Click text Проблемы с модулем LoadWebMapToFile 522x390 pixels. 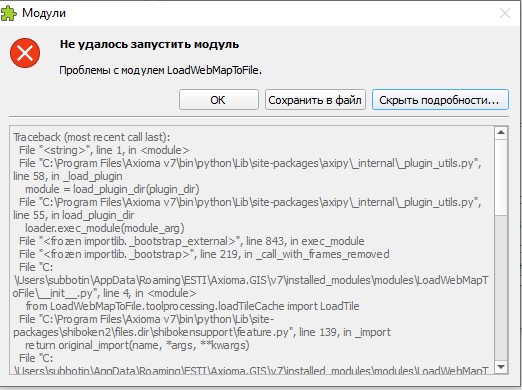[x=160, y=70]
